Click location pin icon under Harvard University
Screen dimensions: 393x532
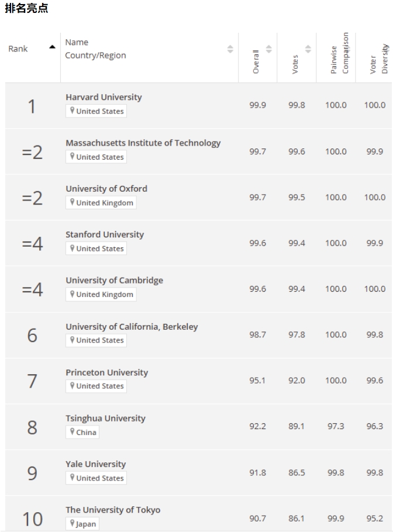click(72, 110)
